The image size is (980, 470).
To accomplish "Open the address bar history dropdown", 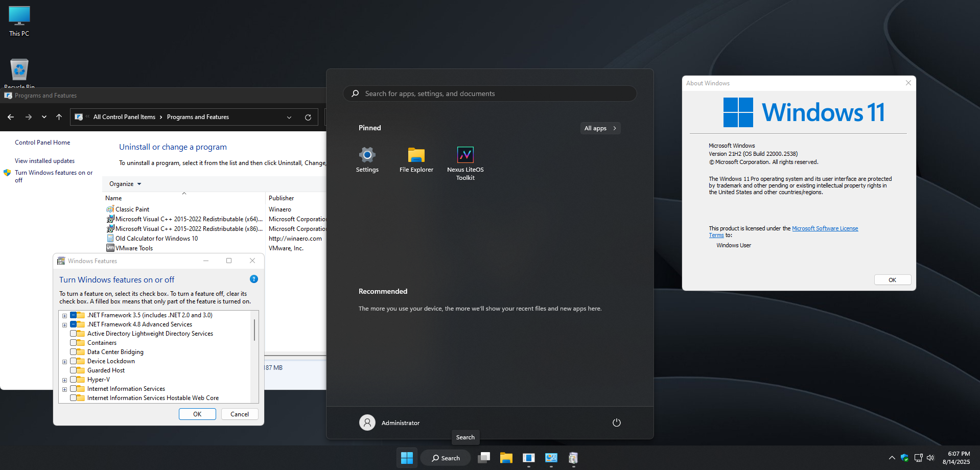I will [x=289, y=117].
